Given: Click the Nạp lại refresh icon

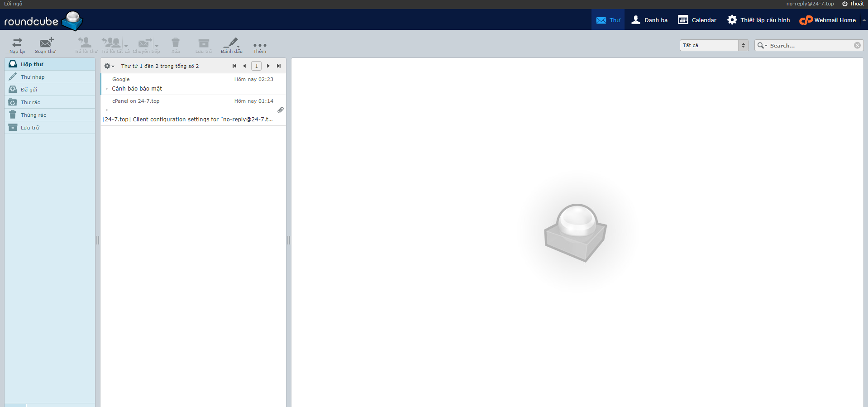Looking at the screenshot, I should pos(17,44).
